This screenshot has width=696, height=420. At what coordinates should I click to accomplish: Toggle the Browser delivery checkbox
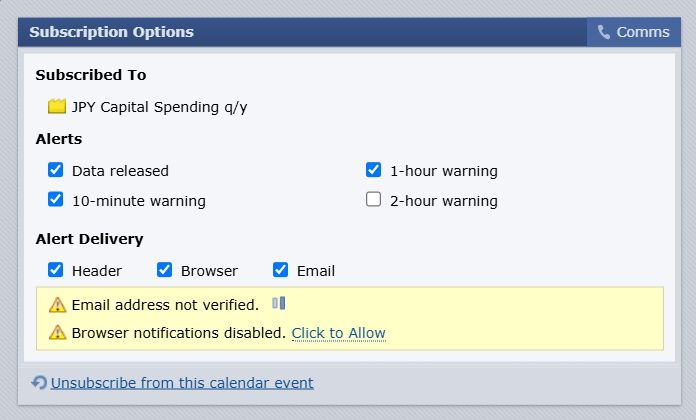click(x=164, y=269)
